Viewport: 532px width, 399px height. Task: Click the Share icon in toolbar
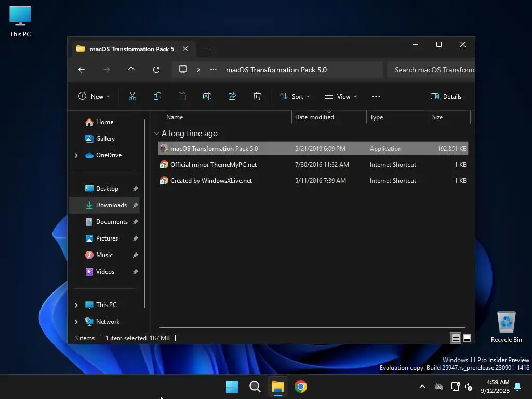click(x=232, y=96)
